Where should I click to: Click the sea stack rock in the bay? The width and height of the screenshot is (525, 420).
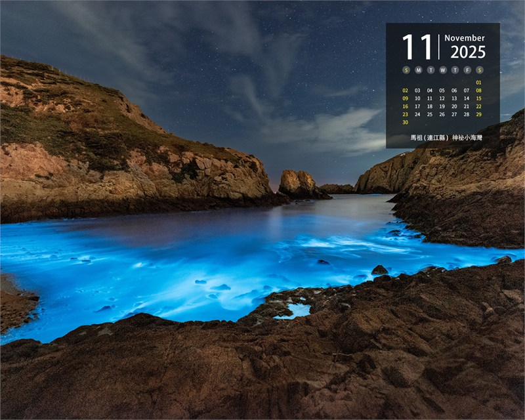coord(300,184)
